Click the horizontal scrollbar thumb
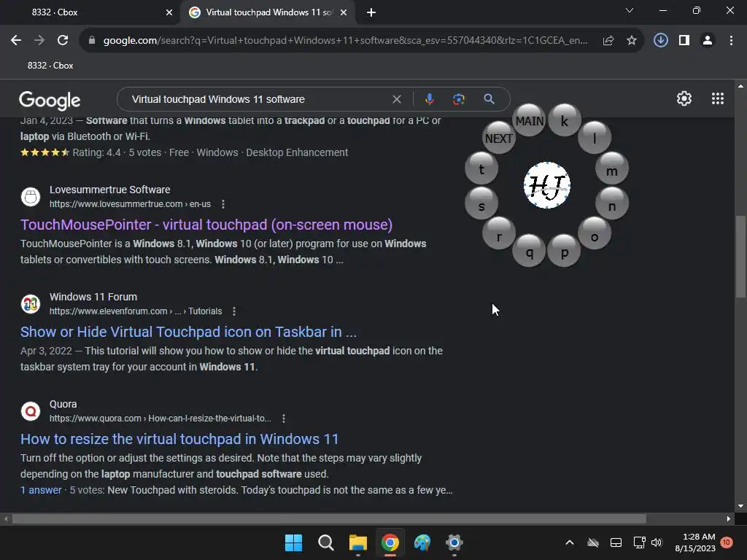This screenshot has height=560, width=747. (x=329, y=518)
